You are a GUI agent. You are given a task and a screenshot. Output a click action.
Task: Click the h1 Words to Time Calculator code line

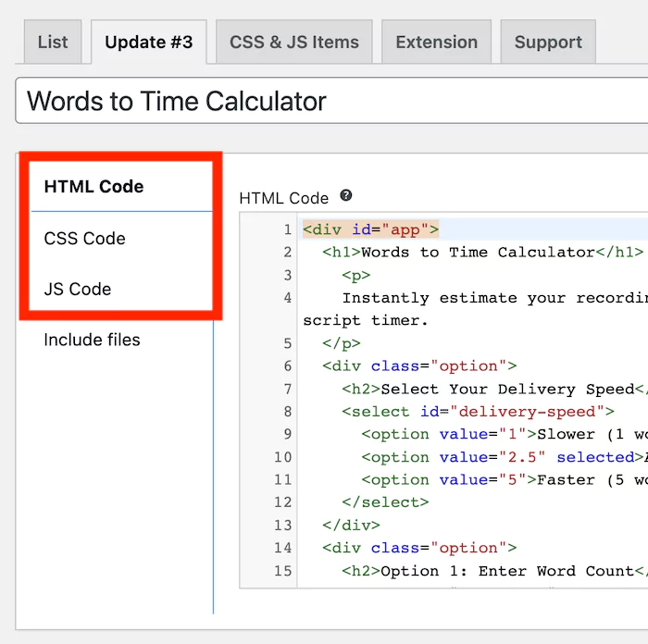click(481, 253)
